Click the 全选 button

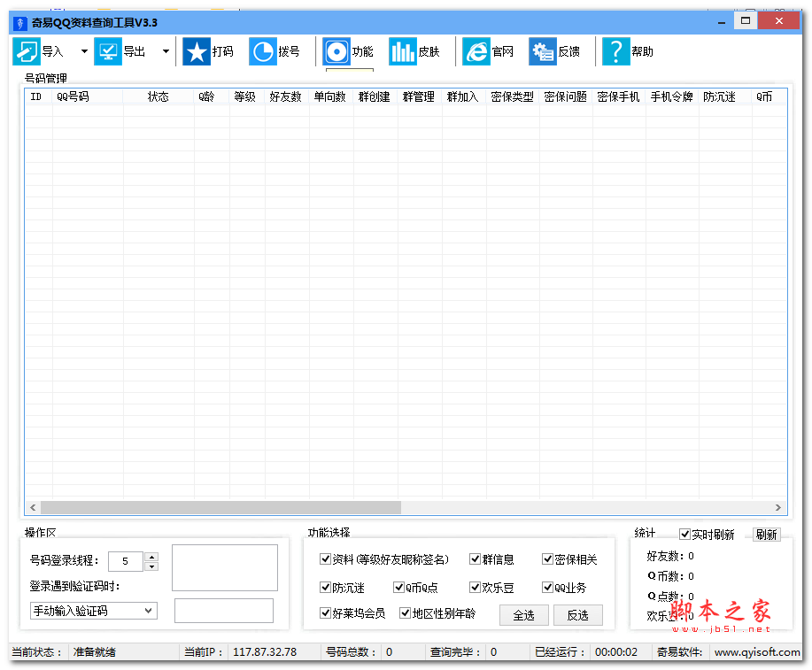point(523,615)
